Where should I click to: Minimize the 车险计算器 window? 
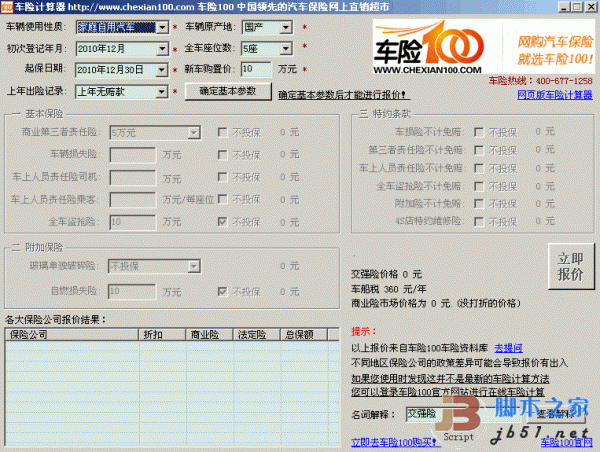click(564, 7)
